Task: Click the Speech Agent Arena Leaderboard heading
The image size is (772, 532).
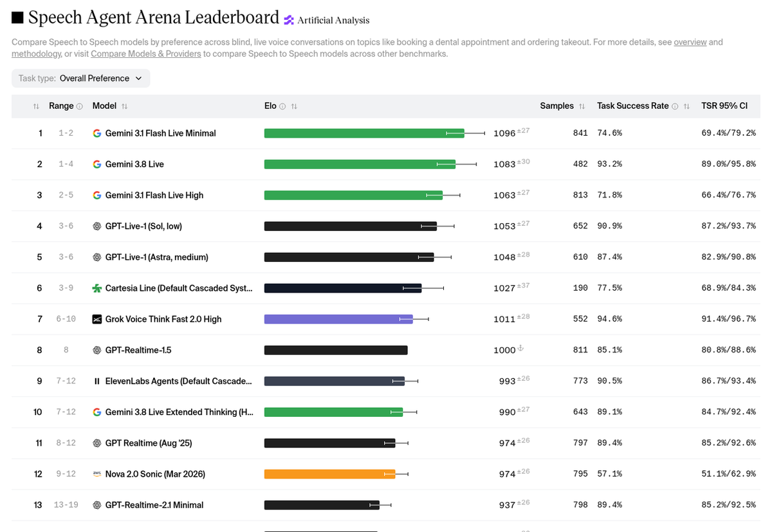Action: [154, 18]
